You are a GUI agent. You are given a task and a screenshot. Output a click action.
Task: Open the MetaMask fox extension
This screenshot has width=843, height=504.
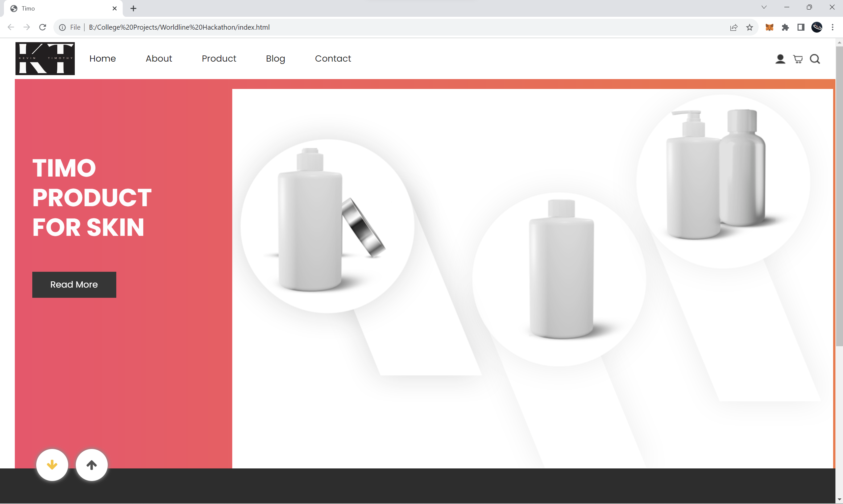point(769,27)
